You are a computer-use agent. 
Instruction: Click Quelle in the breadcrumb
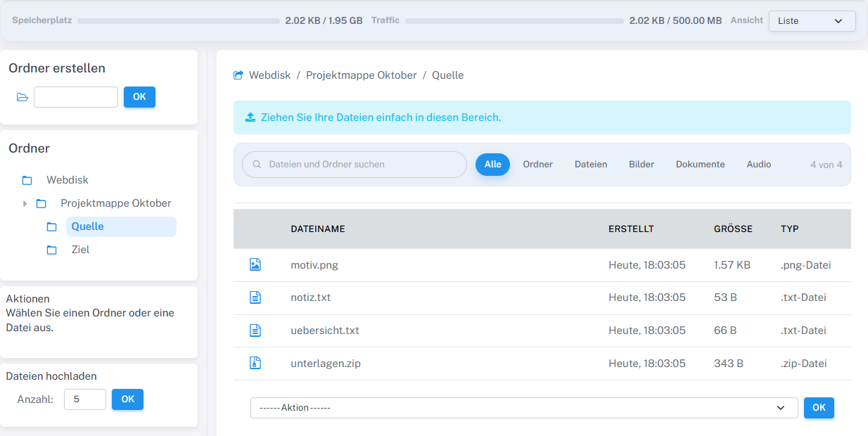(x=447, y=75)
